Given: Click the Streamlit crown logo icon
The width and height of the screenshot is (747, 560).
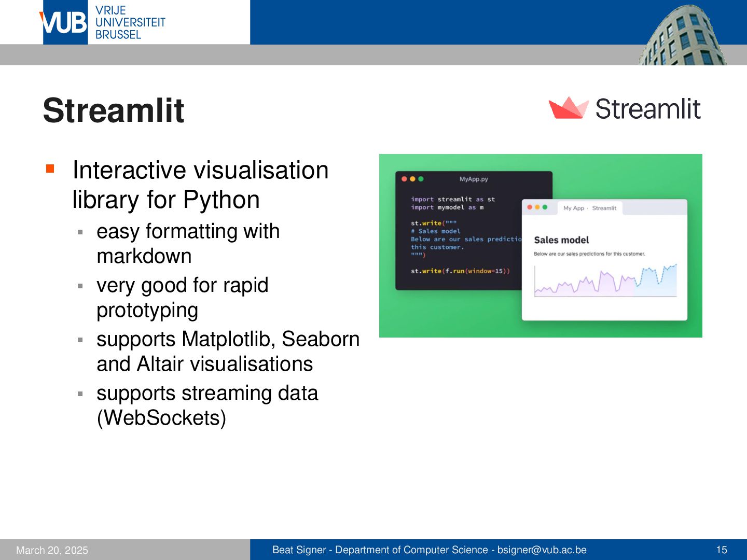Looking at the screenshot, I should (569, 108).
